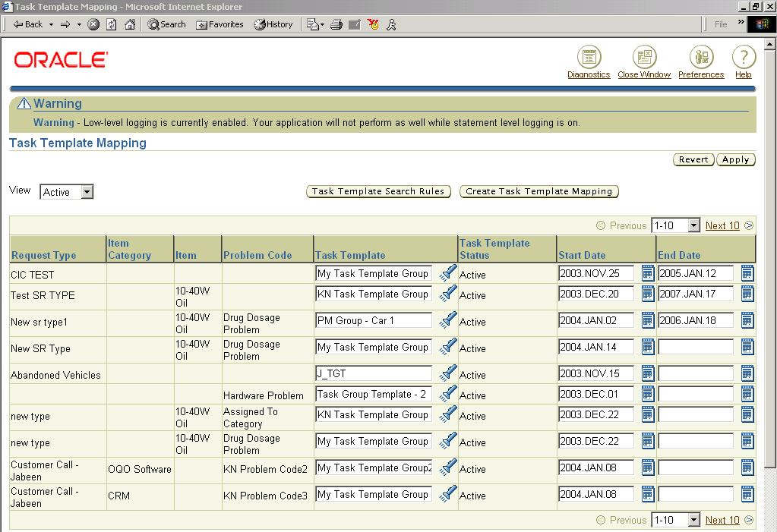This screenshot has width=777, height=532.
Task: Sort by Item Category column header
Action: click(129, 249)
